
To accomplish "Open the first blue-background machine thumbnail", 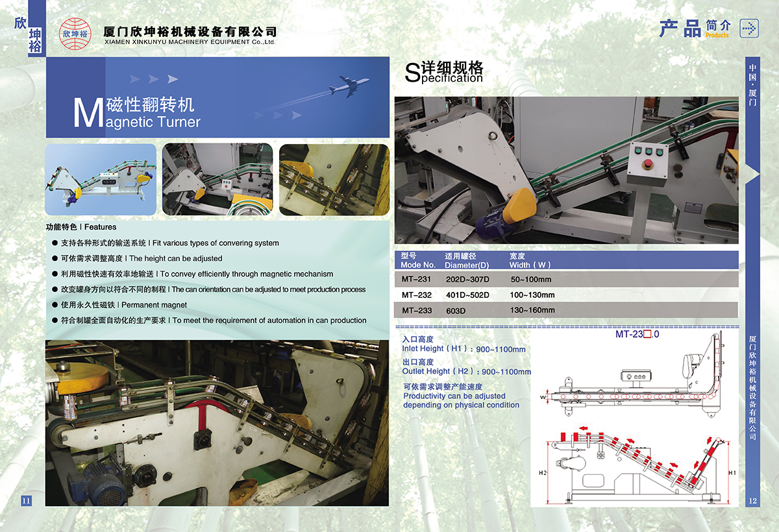I will (101, 180).
